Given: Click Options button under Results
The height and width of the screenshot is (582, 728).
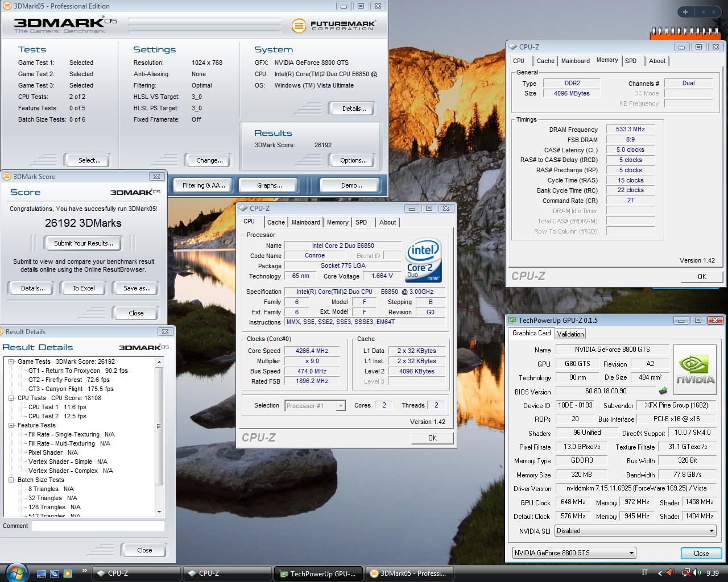Looking at the screenshot, I should point(353,160).
